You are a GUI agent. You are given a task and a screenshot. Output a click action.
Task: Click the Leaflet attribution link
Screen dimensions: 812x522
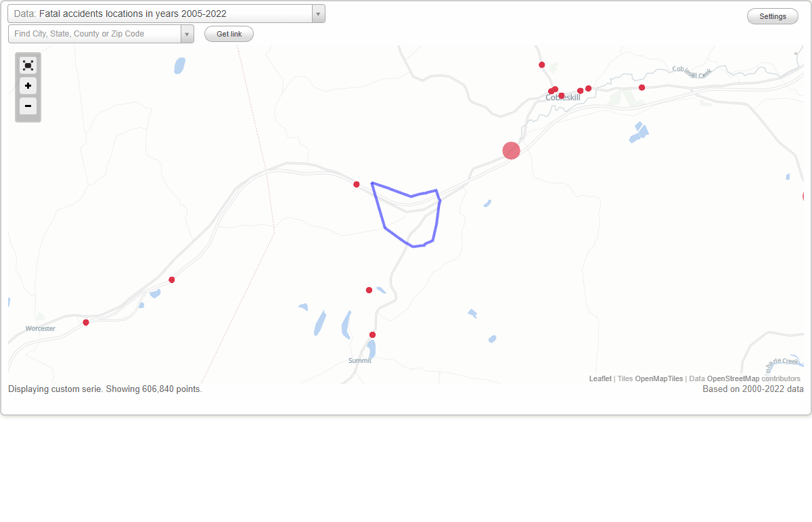click(600, 378)
